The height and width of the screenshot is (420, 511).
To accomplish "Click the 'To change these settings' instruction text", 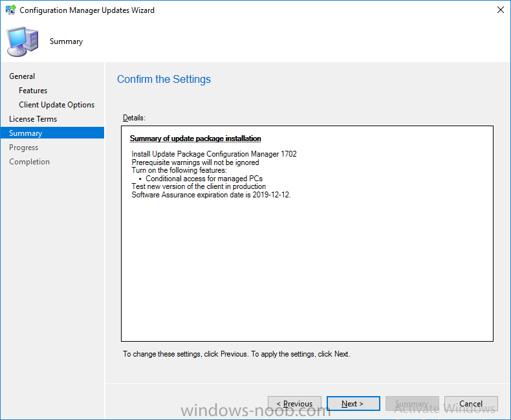I will [237, 354].
